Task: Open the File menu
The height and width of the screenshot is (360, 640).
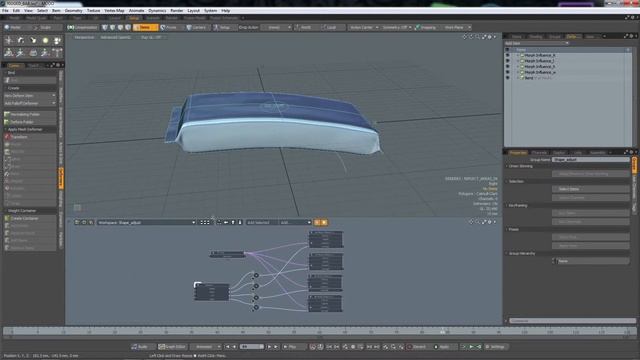Action: pyautogui.click(x=5, y=11)
